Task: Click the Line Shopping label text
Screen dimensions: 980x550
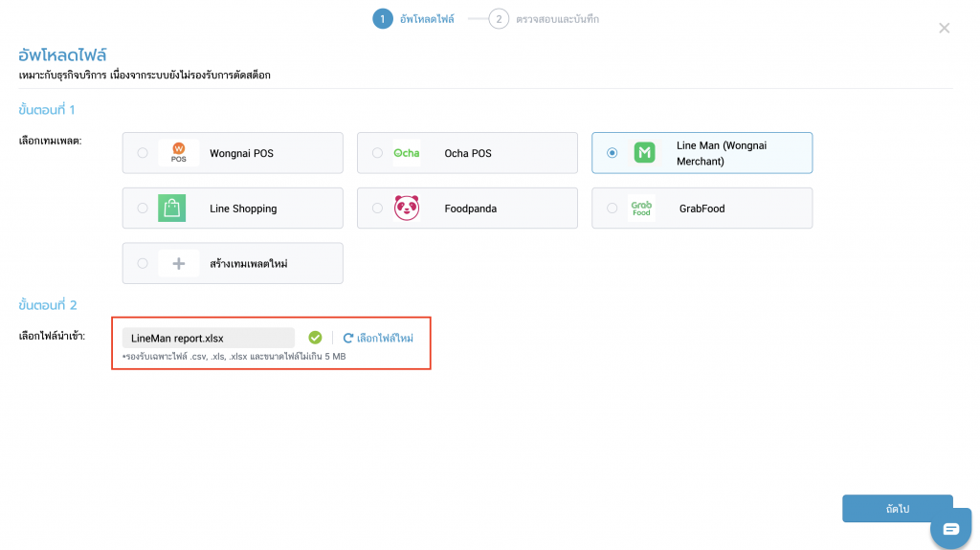Action: coord(243,209)
